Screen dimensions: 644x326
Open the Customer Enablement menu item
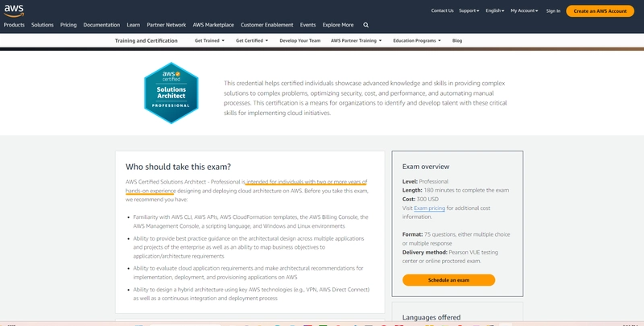268,25
